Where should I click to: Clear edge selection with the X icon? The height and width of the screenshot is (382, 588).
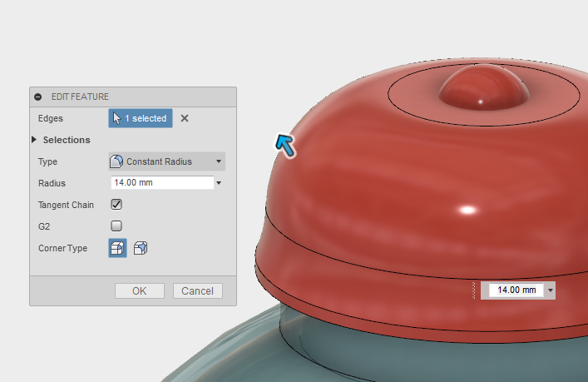[x=185, y=118]
